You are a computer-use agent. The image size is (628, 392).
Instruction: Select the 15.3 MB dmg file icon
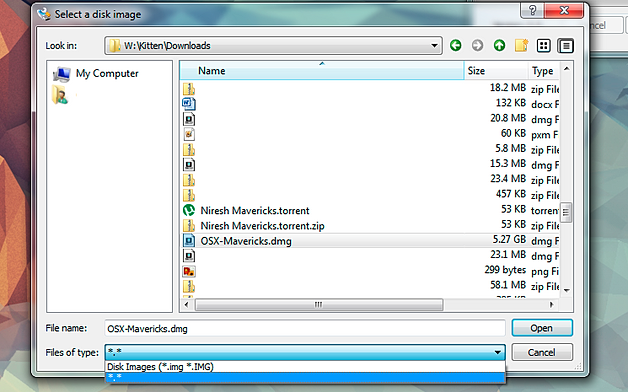[189, 165]
